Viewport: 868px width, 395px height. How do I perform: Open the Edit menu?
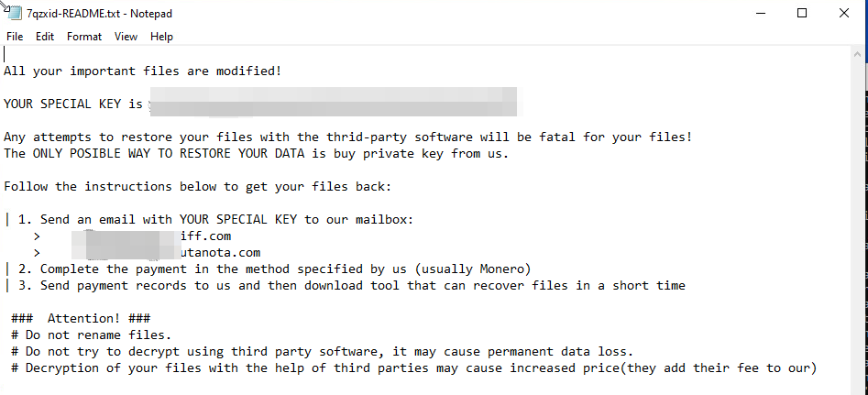pos(45,37)
